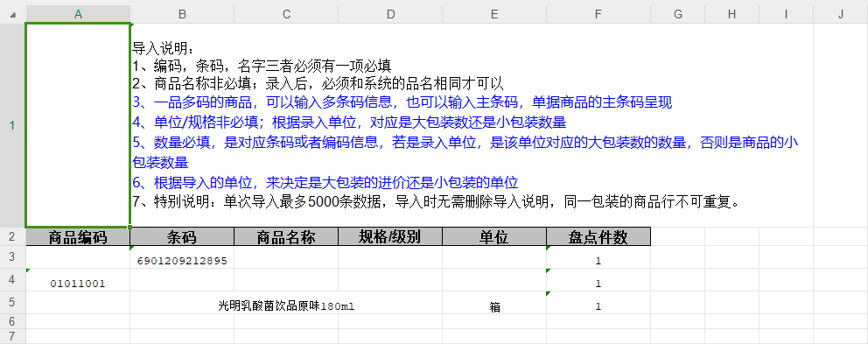
Task: Select row 5 header
Action: (12, 303)
